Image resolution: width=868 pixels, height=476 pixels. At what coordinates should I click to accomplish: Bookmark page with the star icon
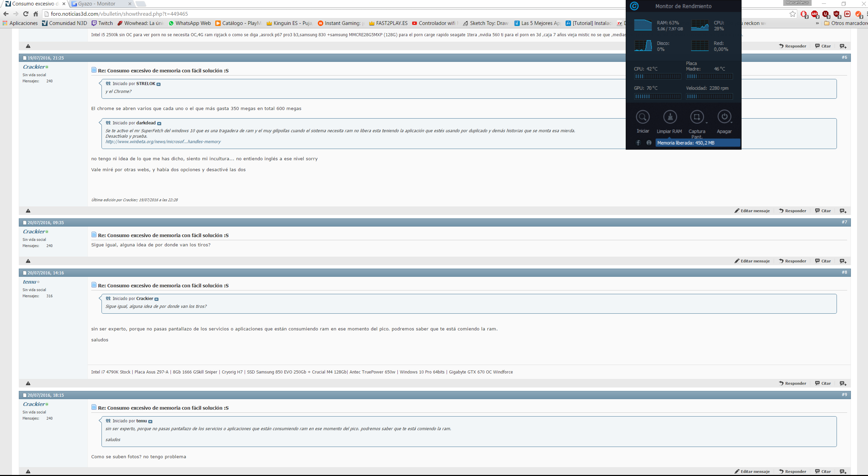[792, 14]
